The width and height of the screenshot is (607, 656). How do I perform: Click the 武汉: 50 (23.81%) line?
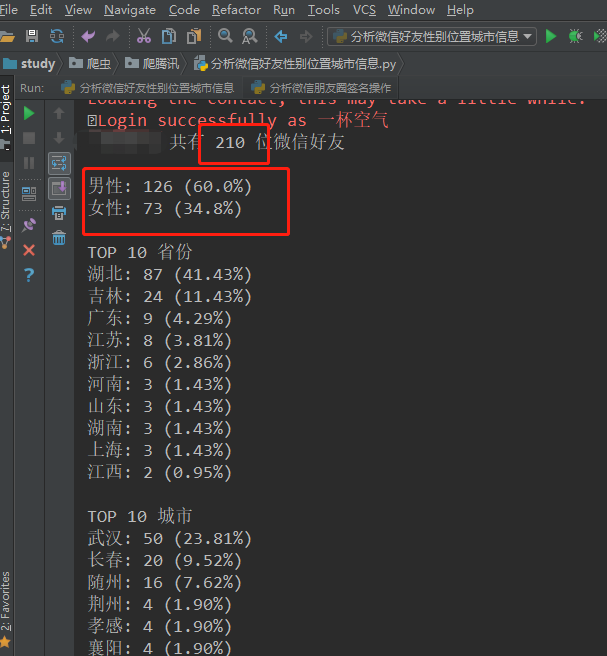coord(169,538)
